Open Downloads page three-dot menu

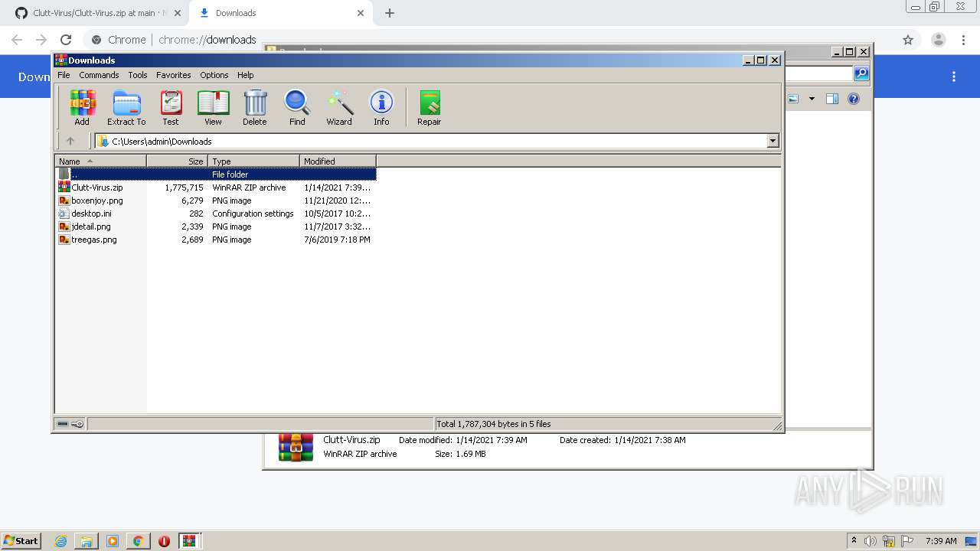(x=954, y=77)
